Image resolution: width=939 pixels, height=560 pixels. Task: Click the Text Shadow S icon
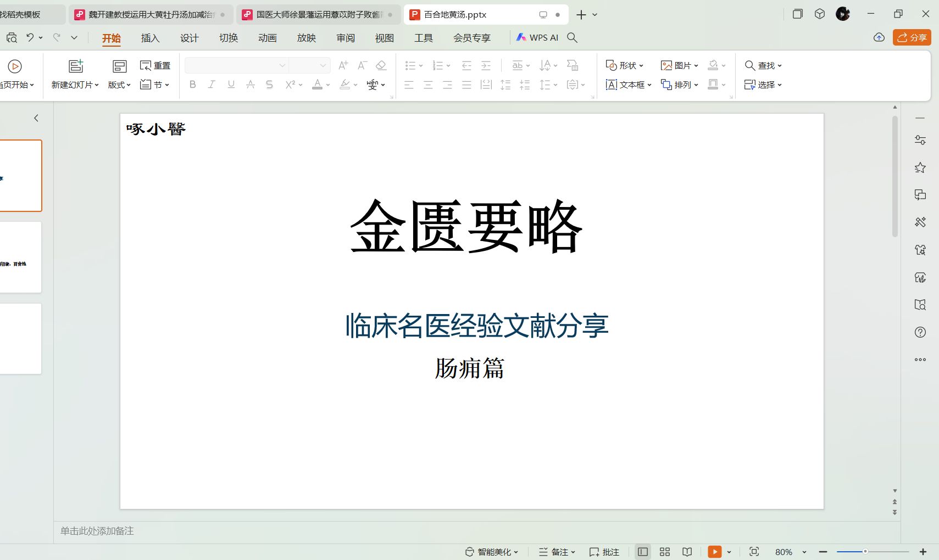click(x=269, y=85)
